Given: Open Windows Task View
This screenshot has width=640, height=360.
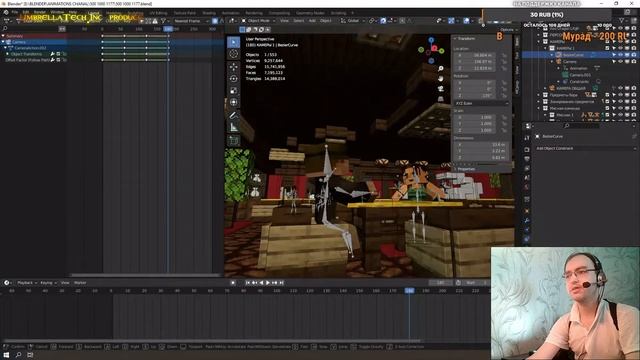Looking at the screenshot, I should (x=30, y=355).
